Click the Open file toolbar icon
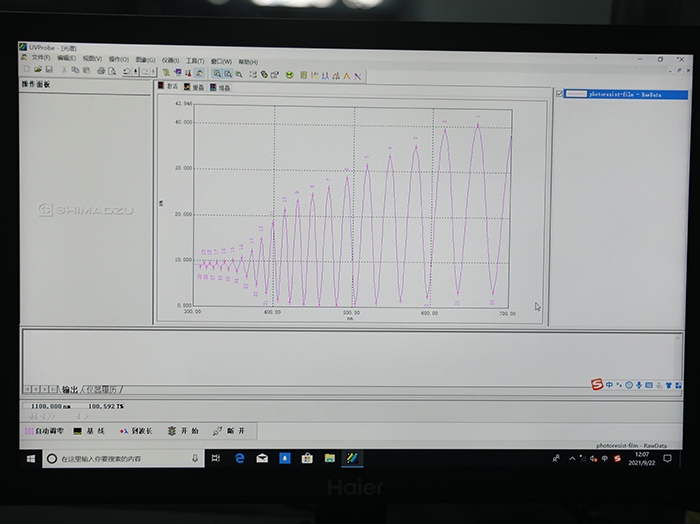 click(x=36, y=71)
